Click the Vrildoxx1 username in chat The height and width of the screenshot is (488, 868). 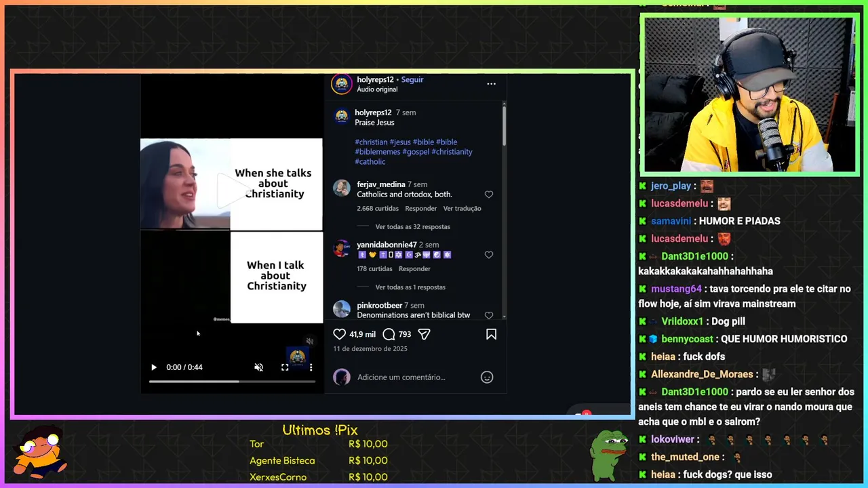tap(684, 321)
